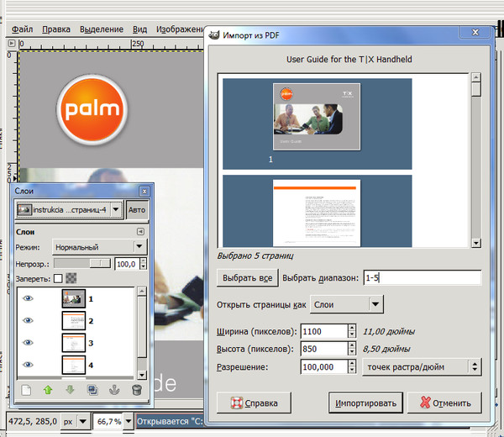
Task: Click the Непрозр. opacity slider
Action: tap(82, 264)
